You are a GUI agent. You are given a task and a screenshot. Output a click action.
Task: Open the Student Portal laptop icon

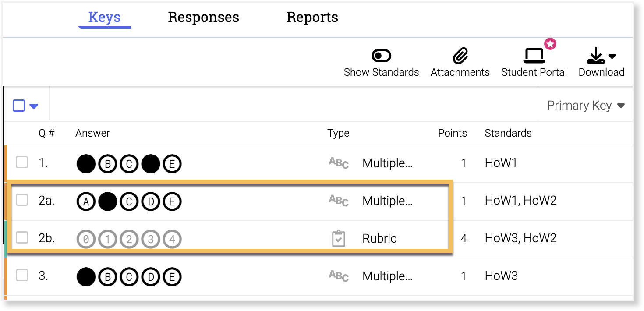click(x=534, y=56)
